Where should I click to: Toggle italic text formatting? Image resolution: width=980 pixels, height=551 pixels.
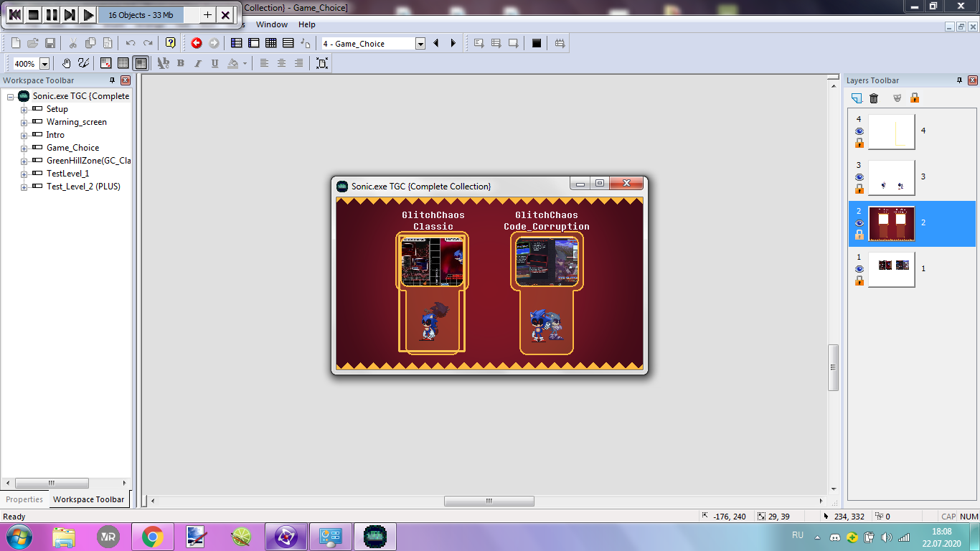[198, 63]
